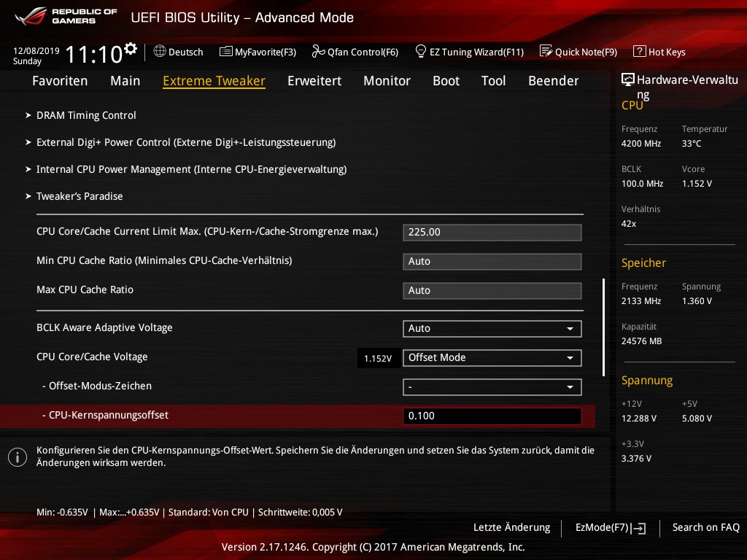Open the MyFavorite list icon
747x560 pixels.
pyautogui.click(x=226, y=52)
